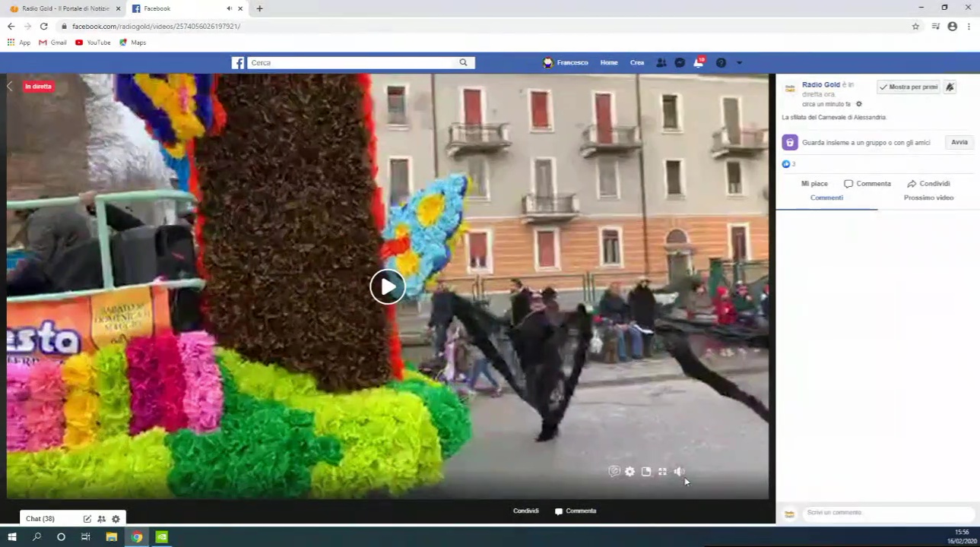Open post audience gear next to timestamp
Viewport: 980px width, 547px height.
click(x=859, y=104)
